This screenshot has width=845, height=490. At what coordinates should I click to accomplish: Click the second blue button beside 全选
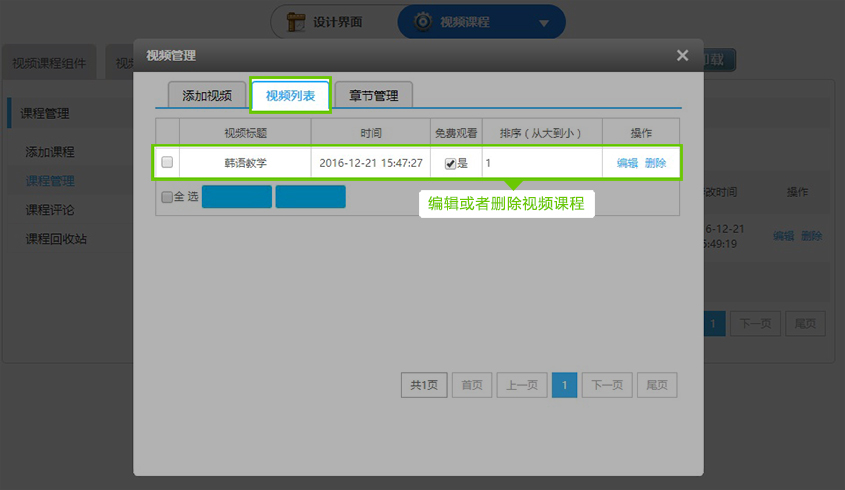pos(310,196)
